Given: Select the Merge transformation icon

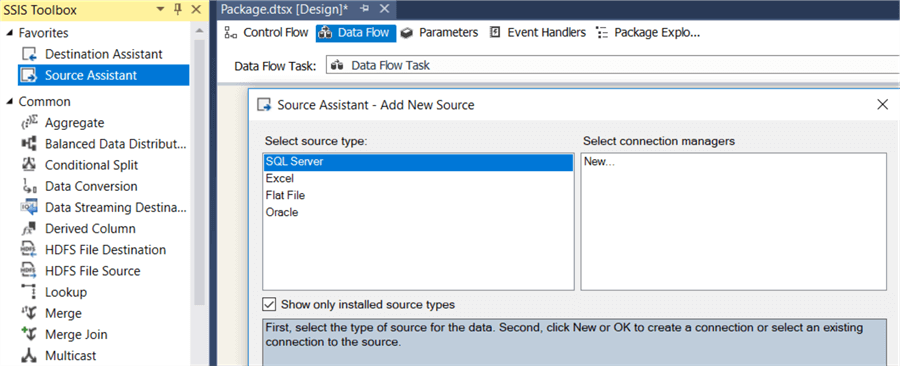Looking at the screenshot, I should 29,314.
